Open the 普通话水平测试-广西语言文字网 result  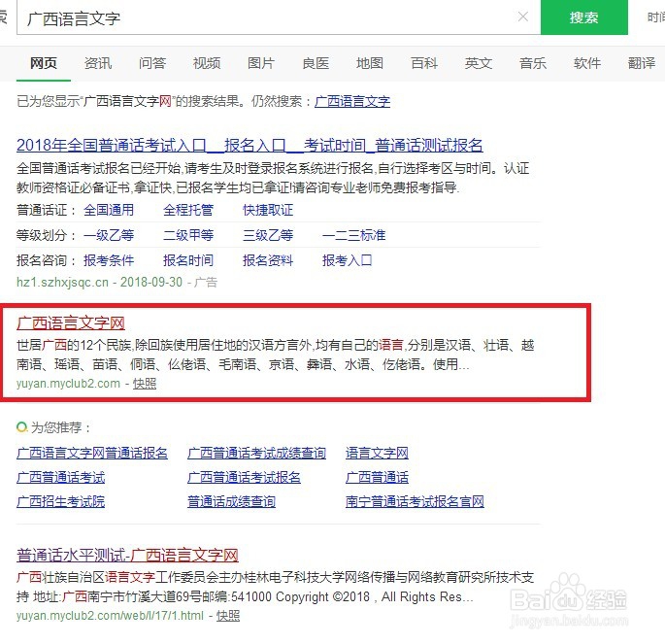127,556
